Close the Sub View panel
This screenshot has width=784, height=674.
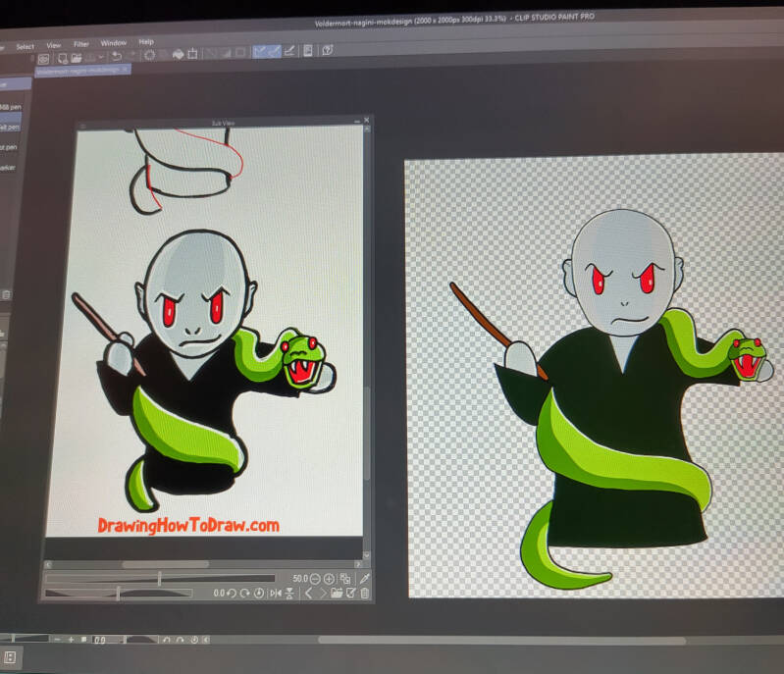click(367, 120)
